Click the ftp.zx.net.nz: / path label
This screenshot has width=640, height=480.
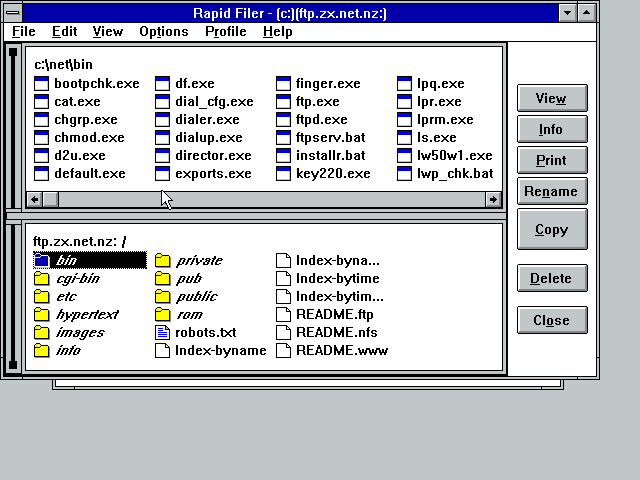80,241
